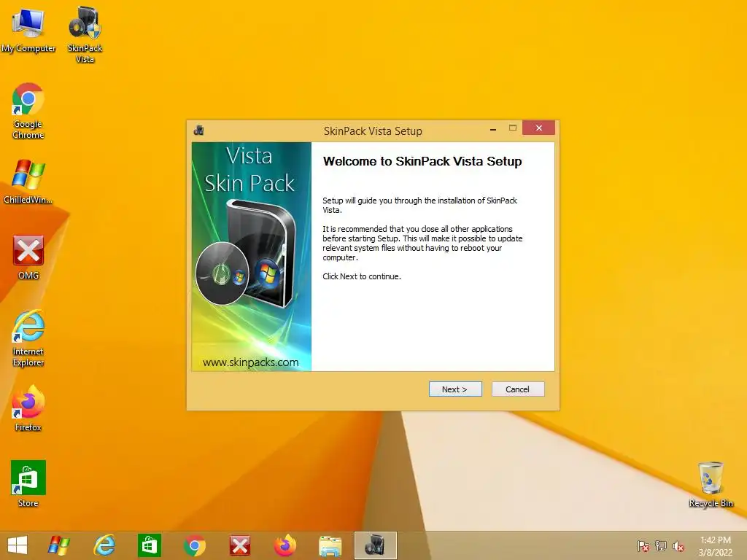Viewport: 747px width, 560px height.
Task: Click the muted volume tray icon
Action: pos(678,545)
